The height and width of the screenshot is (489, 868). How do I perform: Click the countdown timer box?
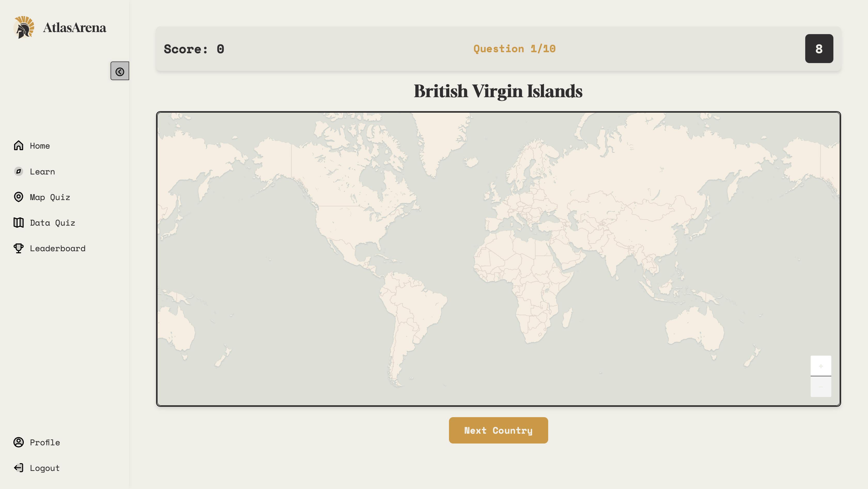pyautogui.click(x=819, y=49)
